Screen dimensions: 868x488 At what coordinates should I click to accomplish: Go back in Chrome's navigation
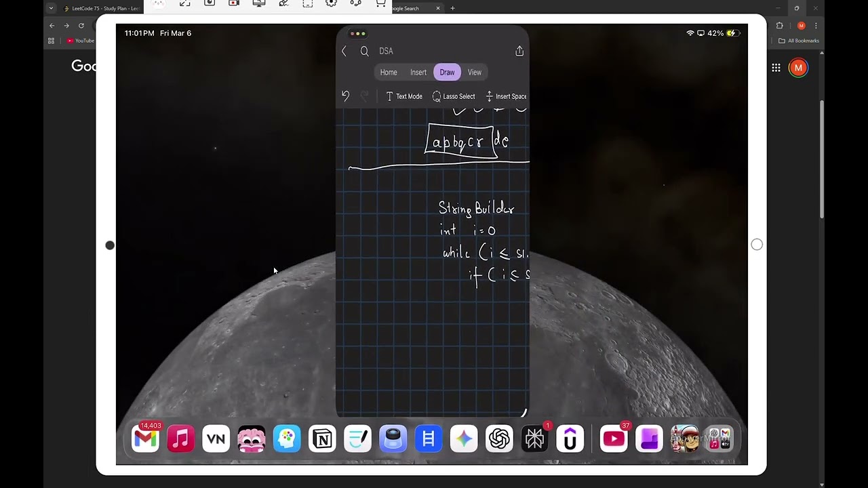pyautogui.click(x=52, y=26)
